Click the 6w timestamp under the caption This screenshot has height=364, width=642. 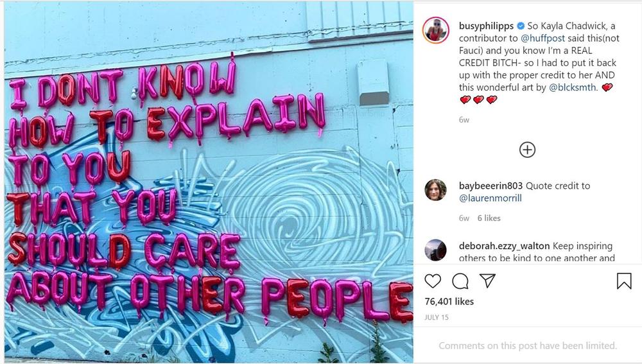pos(464,120)
